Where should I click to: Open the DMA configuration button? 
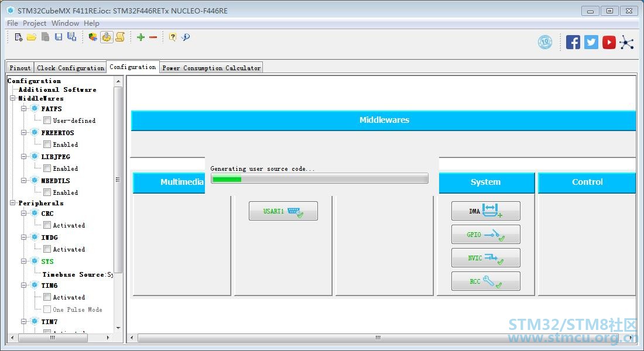pos(485,211)
